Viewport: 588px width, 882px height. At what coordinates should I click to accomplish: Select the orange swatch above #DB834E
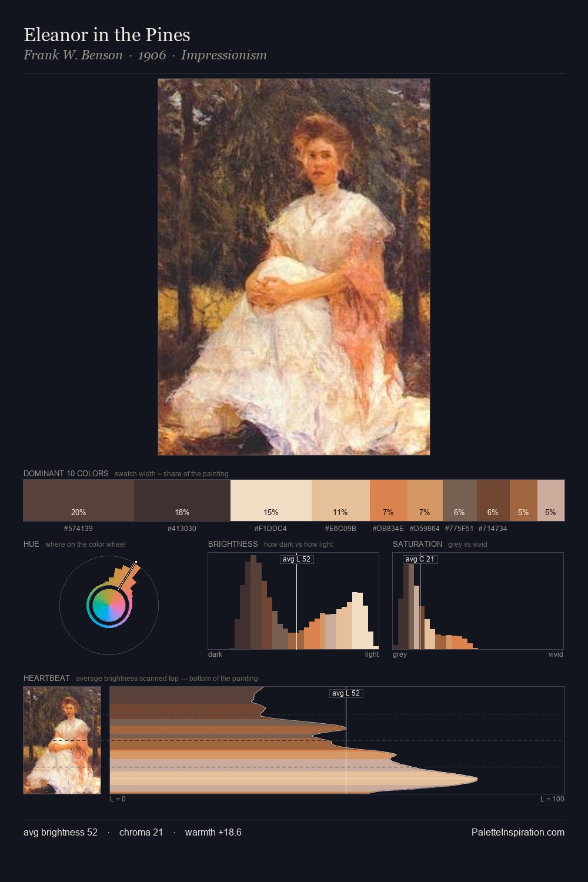click(388, 500)
